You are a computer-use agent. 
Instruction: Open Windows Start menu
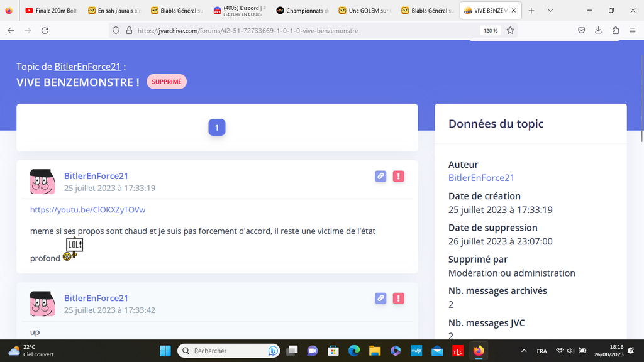tap(165, 351)
